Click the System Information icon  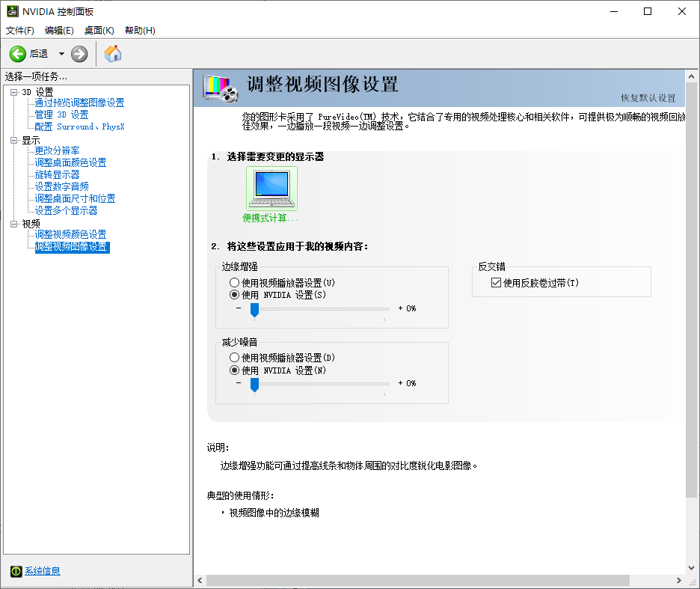click(x=16, y=571)
